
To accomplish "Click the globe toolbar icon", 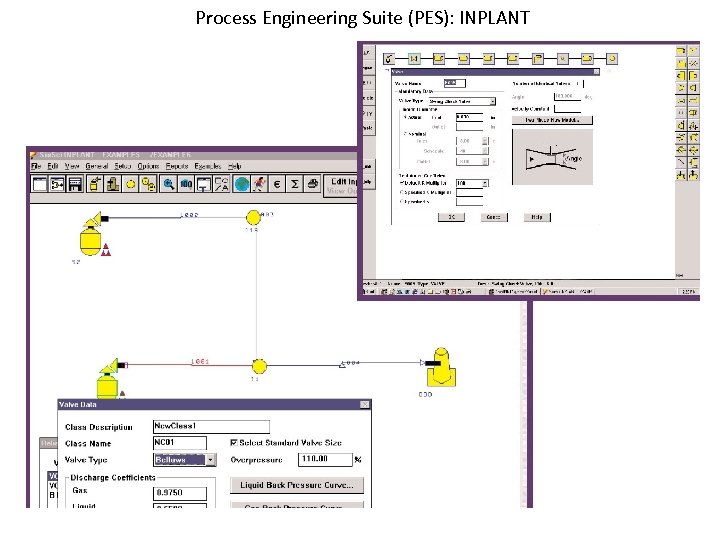I will click(242, 184).
